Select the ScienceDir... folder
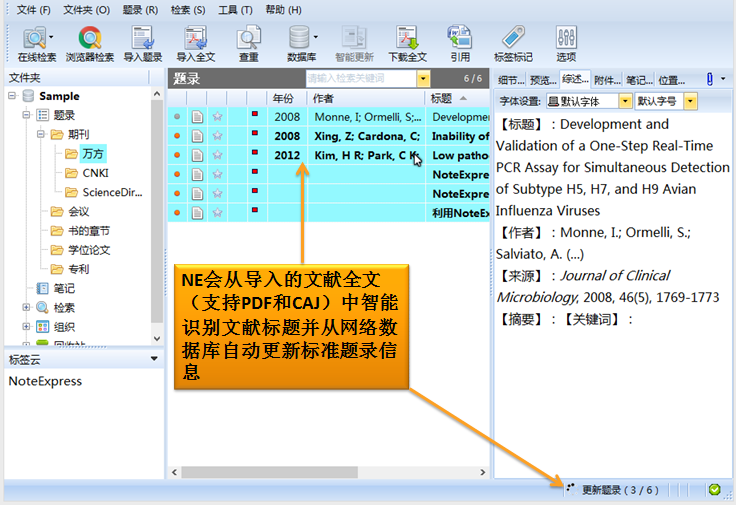This screenshot has height=505, width=736. point(112,192)
